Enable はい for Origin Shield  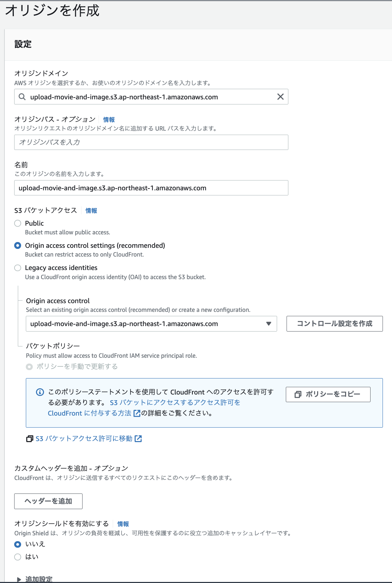coord(17,556)
